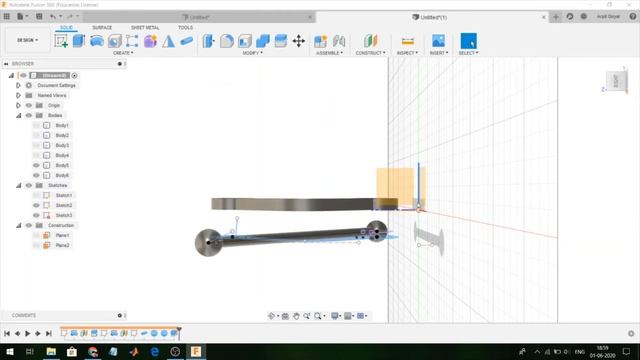Switch to the TOOLS tab

185,27
